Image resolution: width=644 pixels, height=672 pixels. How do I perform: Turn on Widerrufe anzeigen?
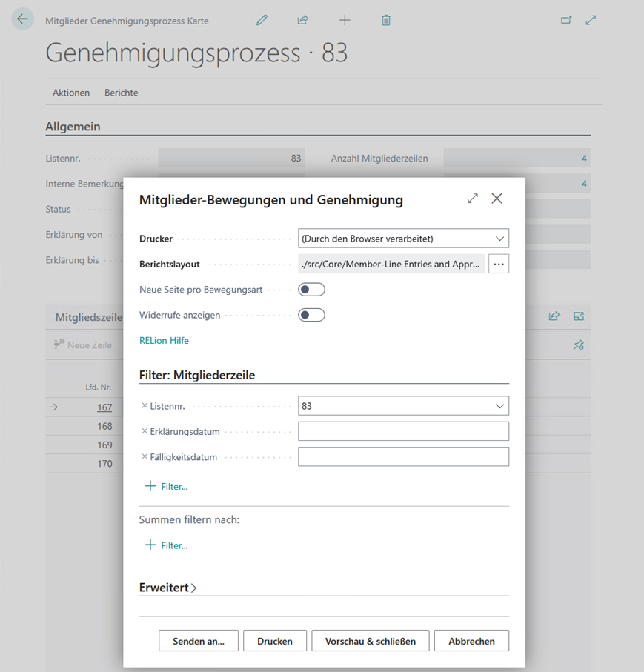click(311, 314)
